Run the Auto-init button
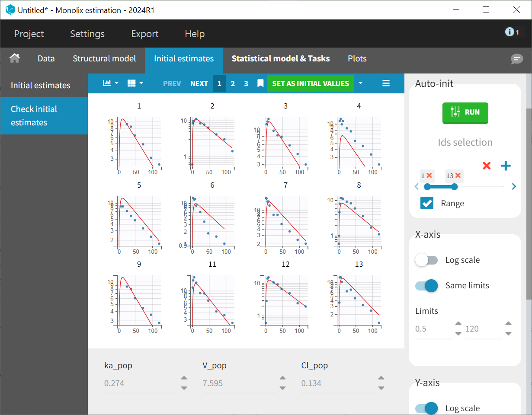 [465, 112]
